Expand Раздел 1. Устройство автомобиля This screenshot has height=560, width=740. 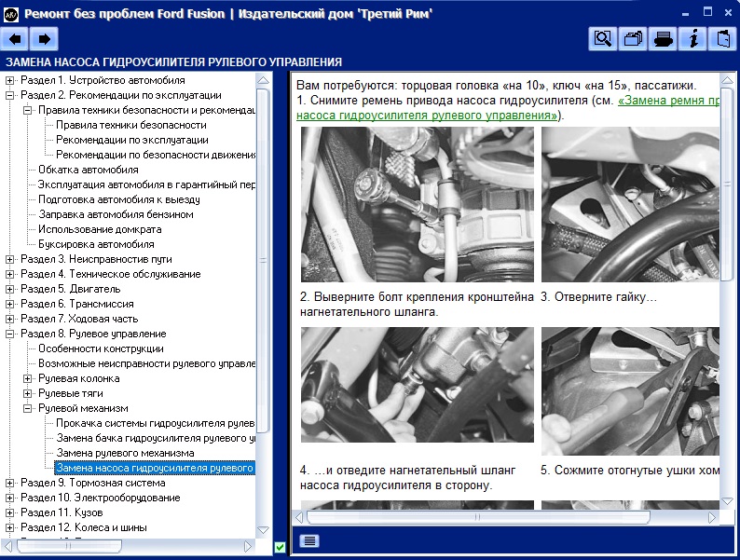point(9,80)
